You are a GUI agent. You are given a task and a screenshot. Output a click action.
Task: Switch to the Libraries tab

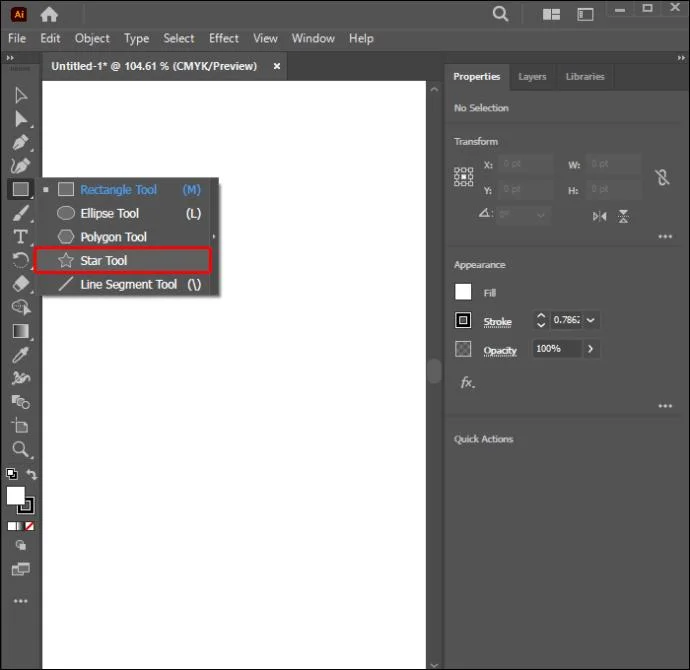point(585,77)
